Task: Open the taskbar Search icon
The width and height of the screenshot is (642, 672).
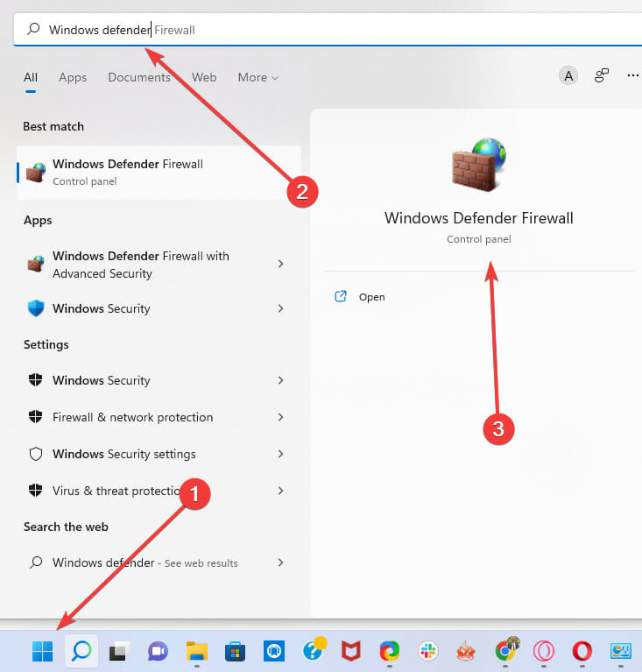Action: click(x=81, y=652)
